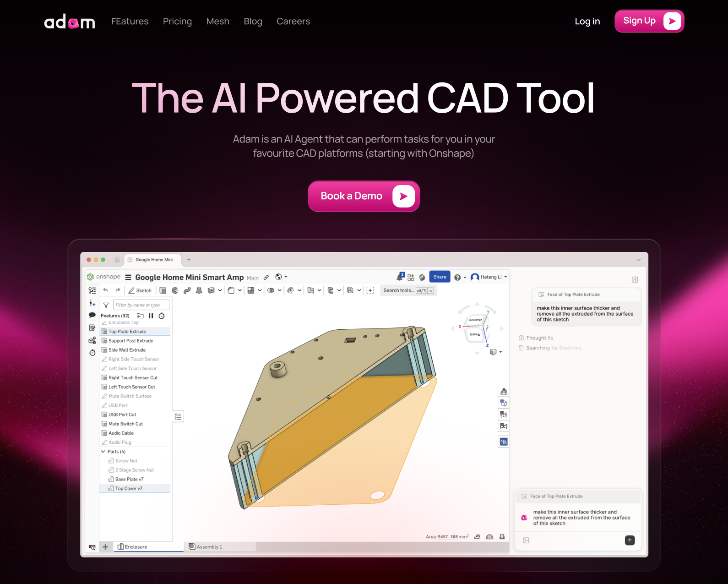Viewport: 728px width, 584px height.
Task: Add a new element tab with plus
Action: coord(105,546)
